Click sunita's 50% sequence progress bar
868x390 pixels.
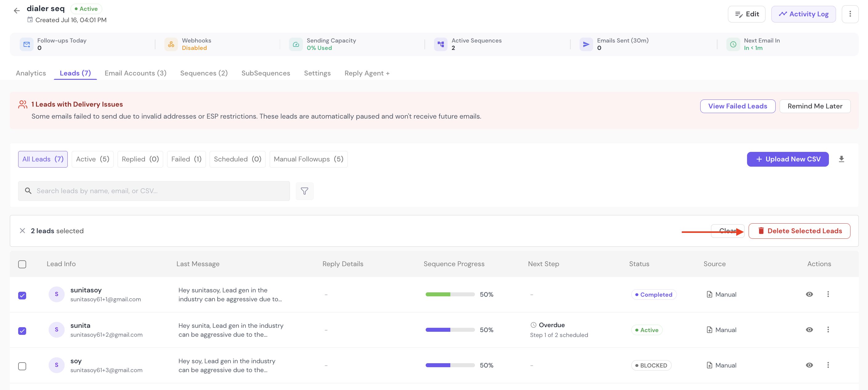coord(450,330)
